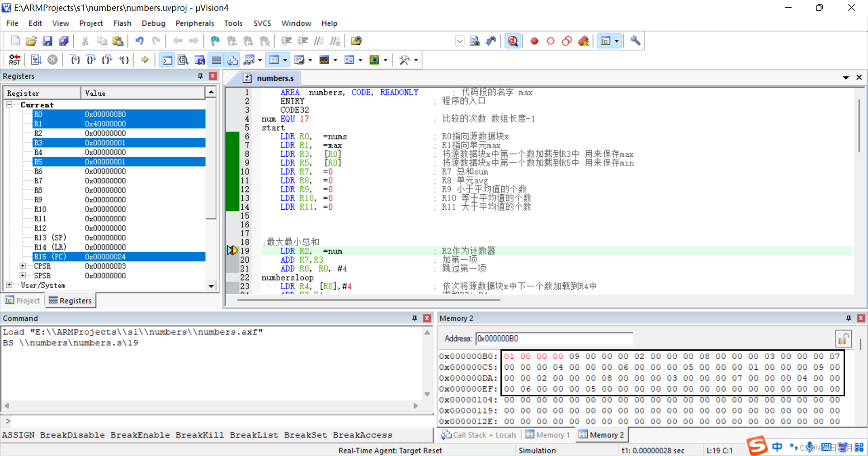Open the Configuration wrench icon
This screenshot has width=868, height=456.
pos(635,41)
